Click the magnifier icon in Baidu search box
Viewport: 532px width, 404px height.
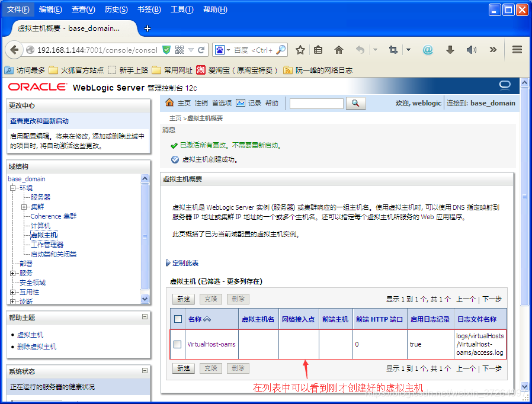281,50
